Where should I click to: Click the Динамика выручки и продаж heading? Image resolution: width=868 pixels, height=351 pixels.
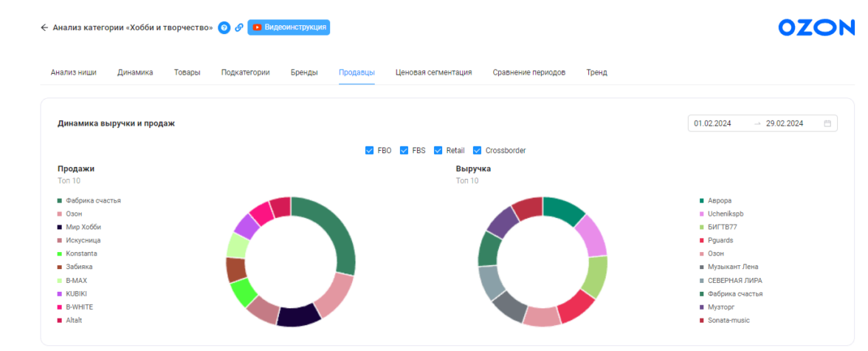(x=117, y=123)
